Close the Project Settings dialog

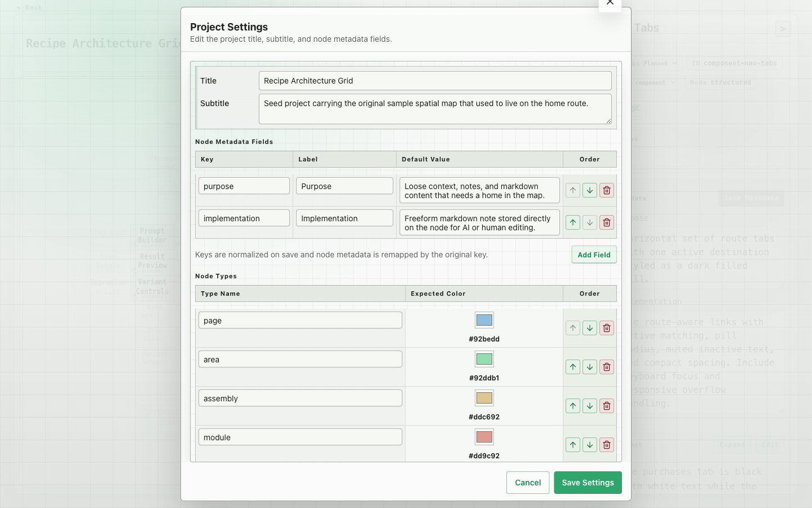[610, 3]
